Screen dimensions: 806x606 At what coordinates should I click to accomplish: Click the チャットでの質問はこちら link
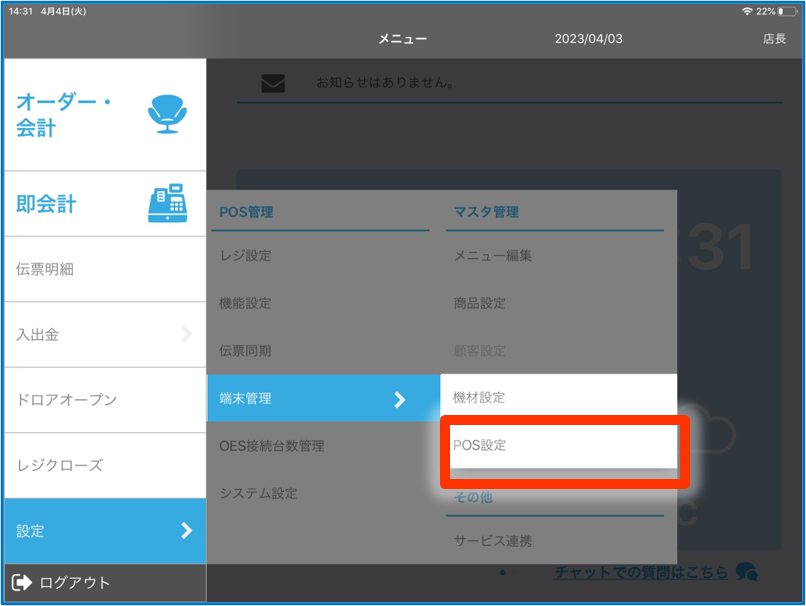tap(643, 573)
